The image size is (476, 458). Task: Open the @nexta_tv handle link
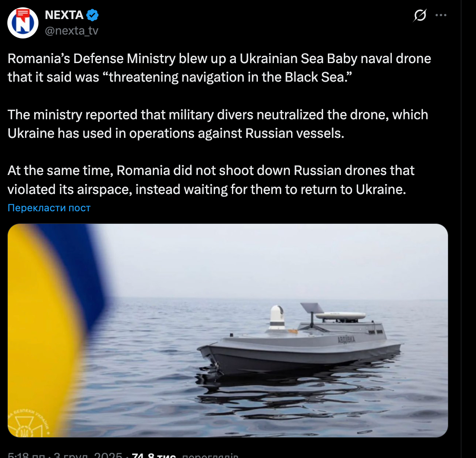pyautogui.click(x=72, y=31)
